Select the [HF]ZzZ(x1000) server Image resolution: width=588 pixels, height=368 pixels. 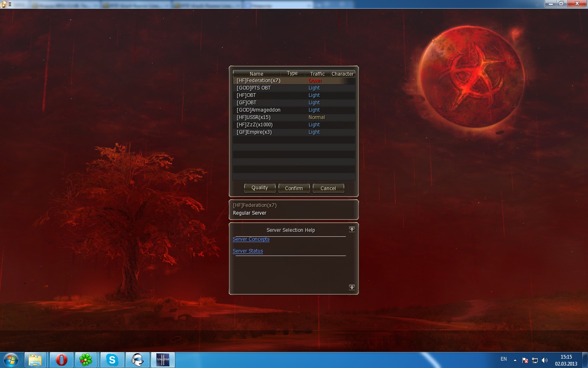click(x=294, y=125)
